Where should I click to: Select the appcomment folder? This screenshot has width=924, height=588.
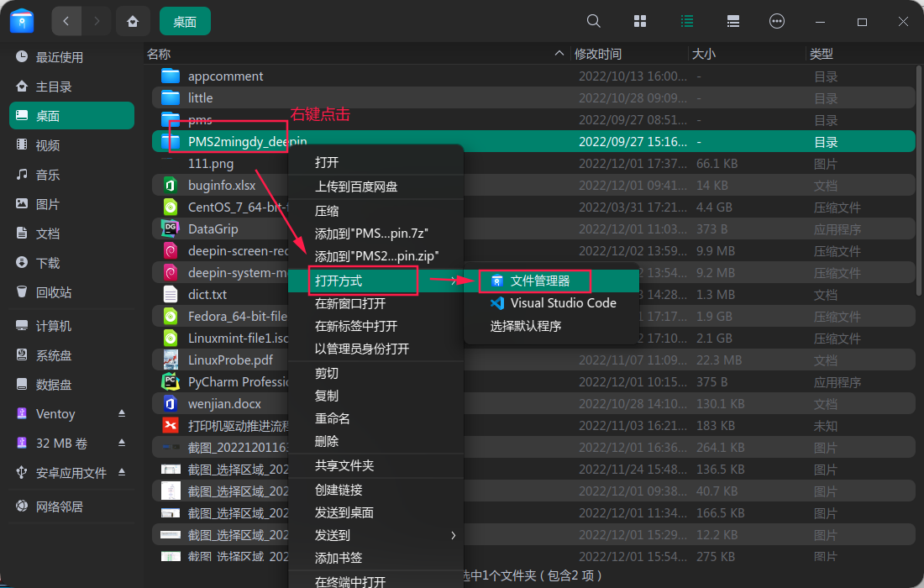(x=533, y=76)
